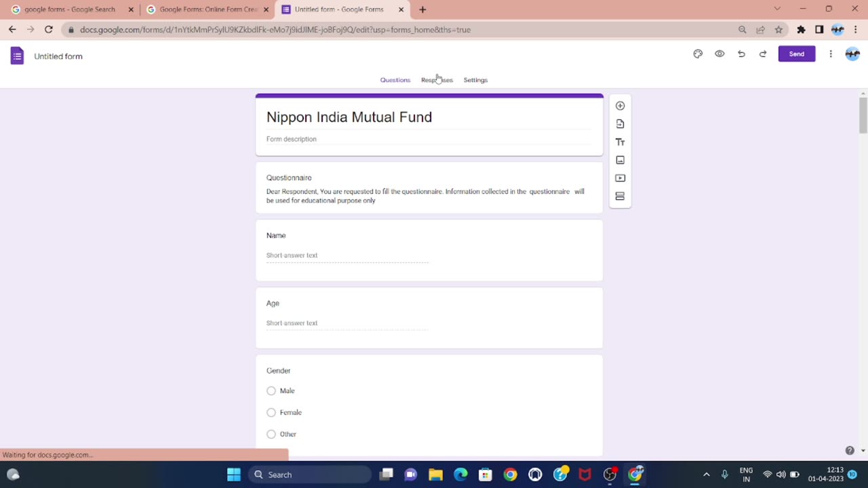Switch to the Settings tab
The height and width of the screenshot is (488, 868).
(475, 80)
